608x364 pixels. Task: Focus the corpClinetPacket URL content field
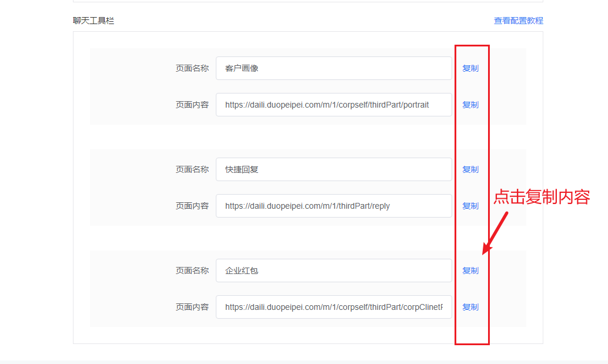click(x=333, y=306)
